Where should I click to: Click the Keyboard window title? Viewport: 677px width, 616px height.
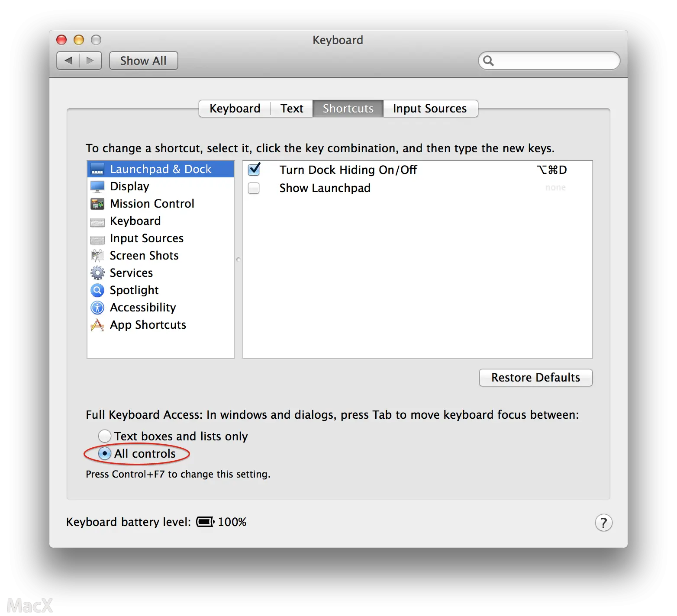click(x=338, y=40)
